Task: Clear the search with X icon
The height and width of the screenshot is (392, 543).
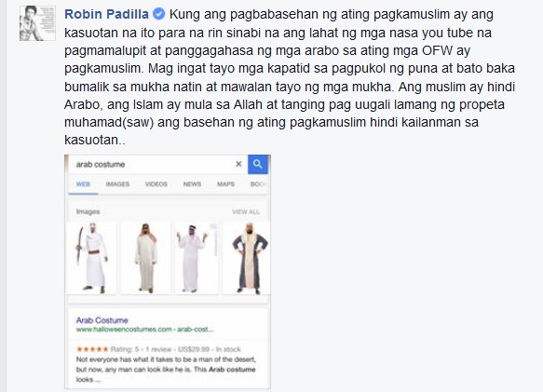Action: (238, 164)
